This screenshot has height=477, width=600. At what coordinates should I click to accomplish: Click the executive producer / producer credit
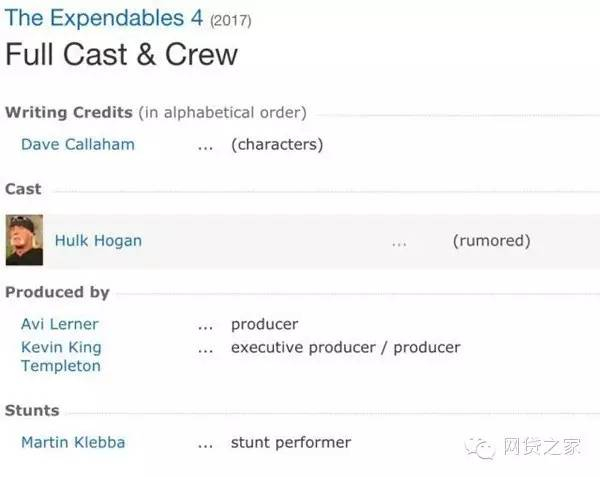pyautogui.click(x=345, y=347)
